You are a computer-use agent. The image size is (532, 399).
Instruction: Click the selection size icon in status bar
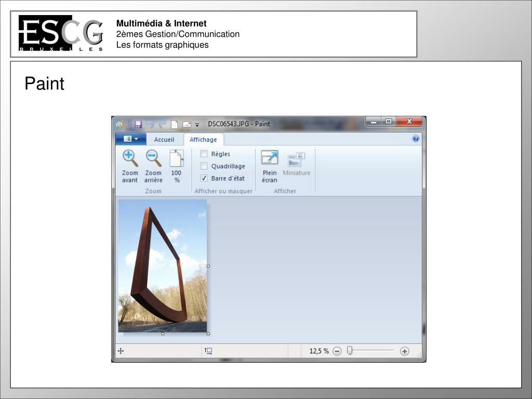click(208, 351)
